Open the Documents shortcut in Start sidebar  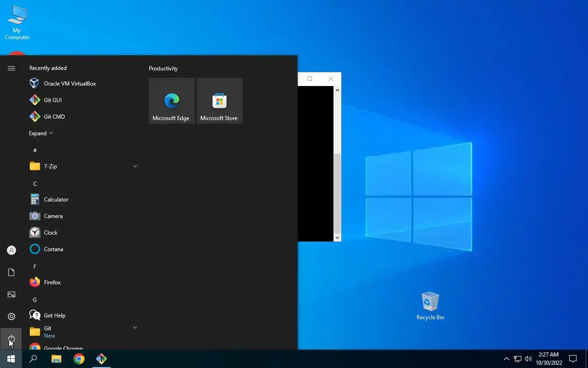coord(11,272)
